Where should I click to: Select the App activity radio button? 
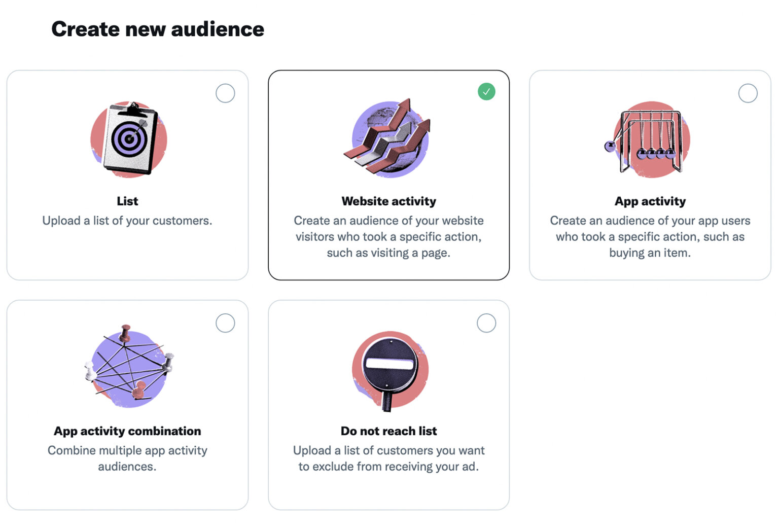(748, 93)
